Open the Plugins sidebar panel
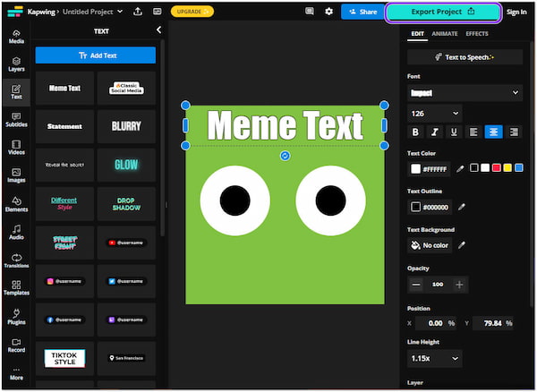Image resolution: width=537 pixels, height=392 pixels. click(16, 317)
